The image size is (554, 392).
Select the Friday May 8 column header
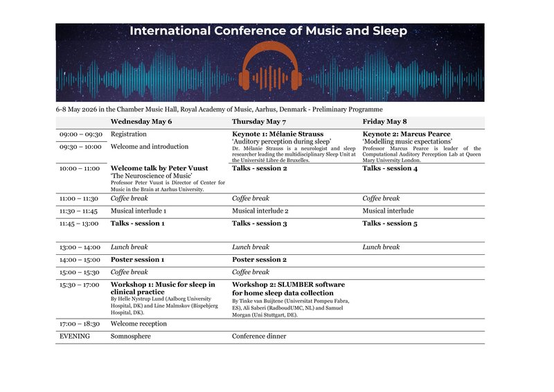coord(384,122)
